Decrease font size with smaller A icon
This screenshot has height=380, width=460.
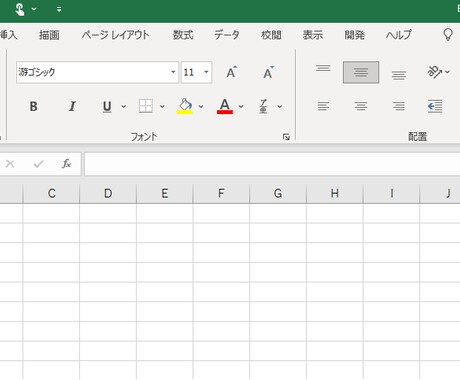[268, 72]
